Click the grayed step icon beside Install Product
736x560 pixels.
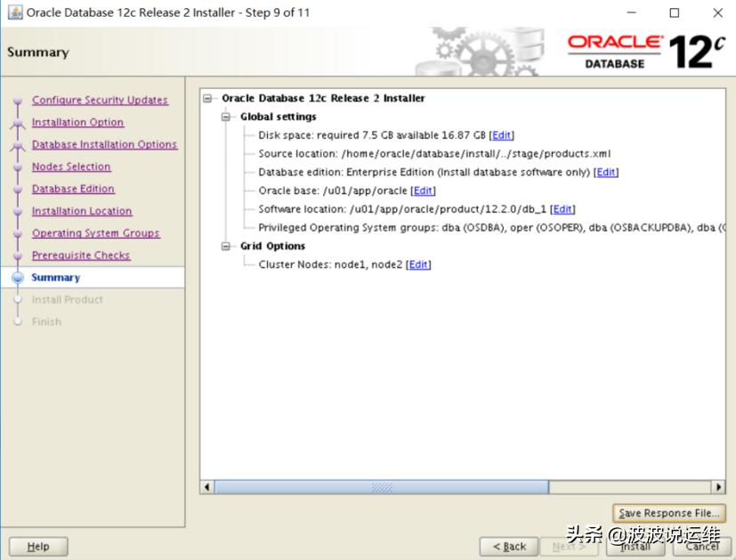(x=17, y=299)
